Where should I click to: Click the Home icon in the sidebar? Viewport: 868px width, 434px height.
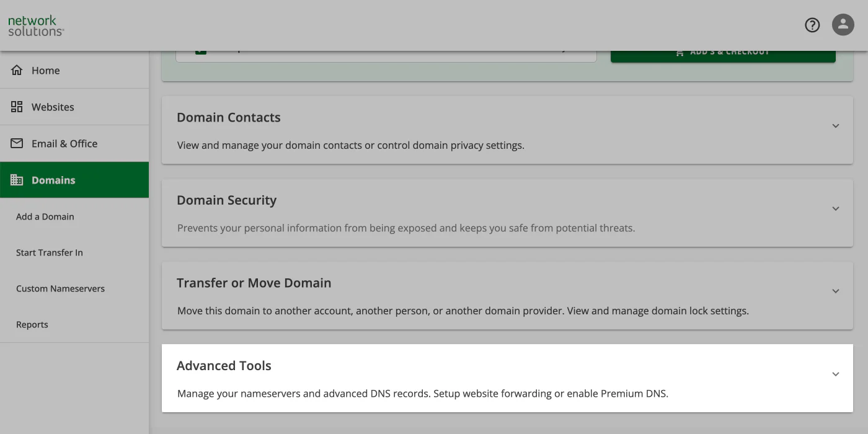(17, 70)
